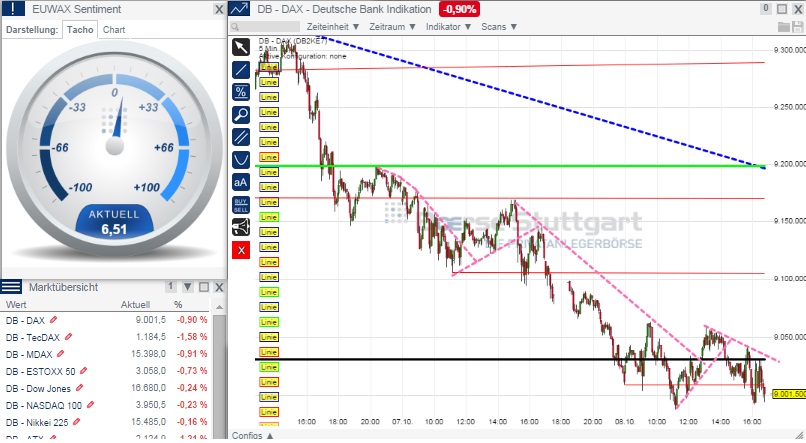Screen dimensions: 806x443
Task: Click the -0,90% red badge in chart header
Action: pos(460,9)
